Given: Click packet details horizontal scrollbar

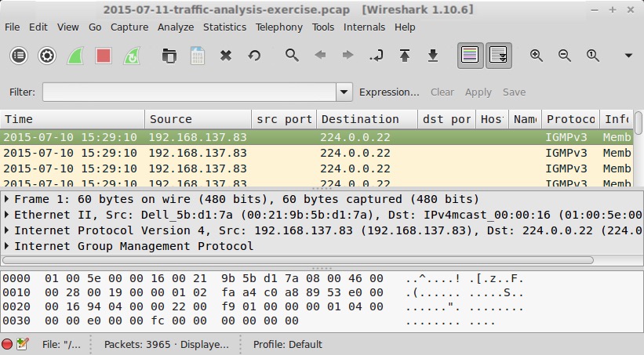Looking at the screenshot, I should [298, 260].
